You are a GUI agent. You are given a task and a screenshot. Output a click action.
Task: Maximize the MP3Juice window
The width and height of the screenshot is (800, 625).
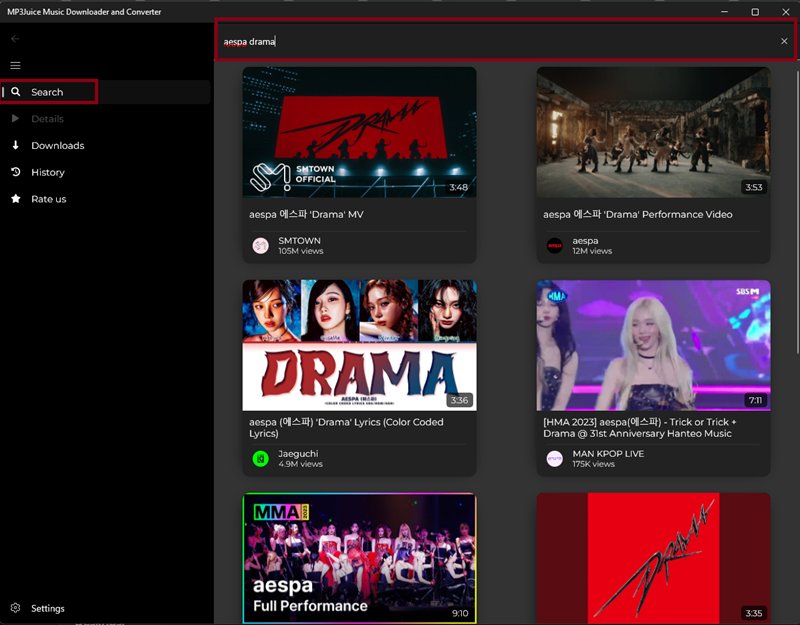pyautogui.click(x=755, y=12)
